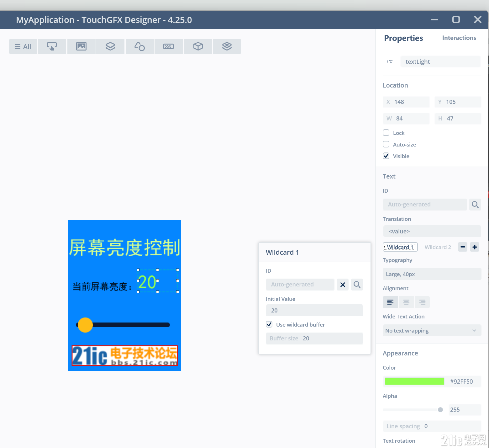Screen dimensions: 489x448
Task: Open the All widgets list
Action: coord(23,46)
